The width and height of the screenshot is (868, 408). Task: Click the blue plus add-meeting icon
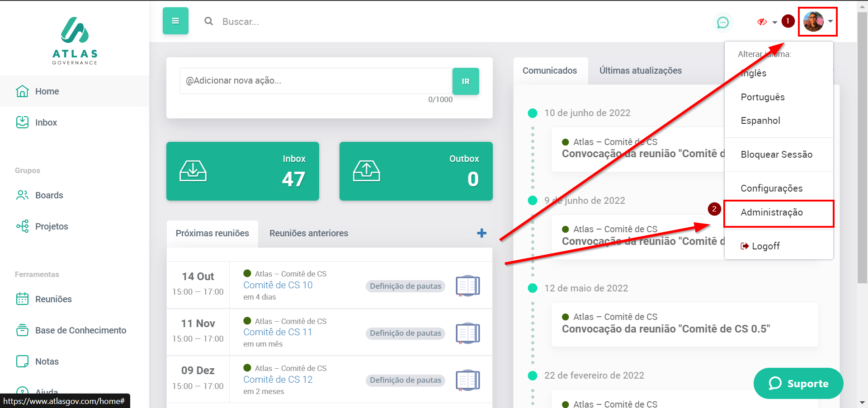pos(482,233)
